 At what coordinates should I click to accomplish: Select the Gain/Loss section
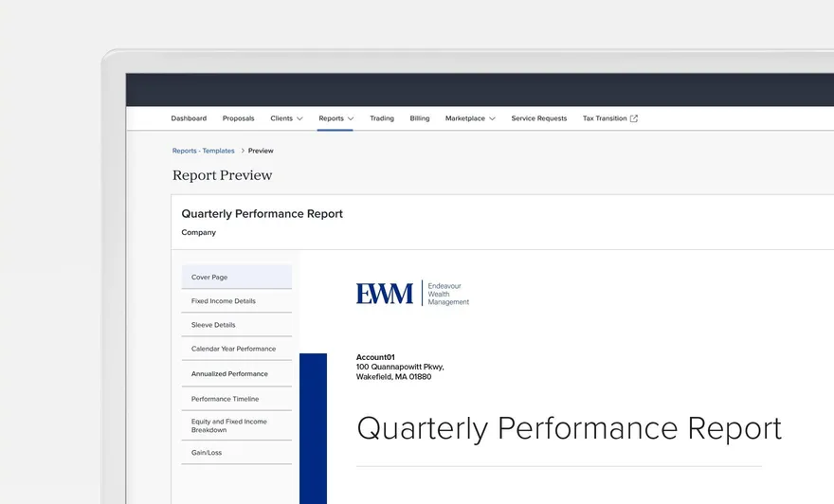pos(237,453)
